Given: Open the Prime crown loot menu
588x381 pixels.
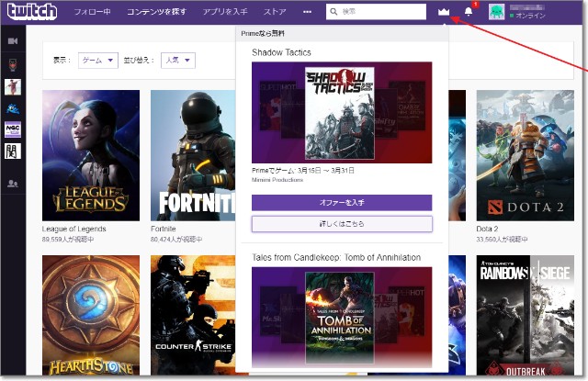Looking at the screenshot, I should tap(444, 13).
